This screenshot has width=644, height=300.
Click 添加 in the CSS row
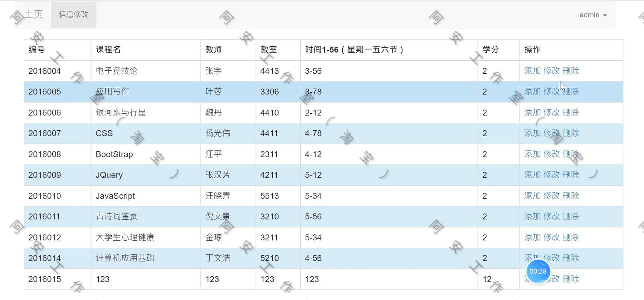(532, 133)
